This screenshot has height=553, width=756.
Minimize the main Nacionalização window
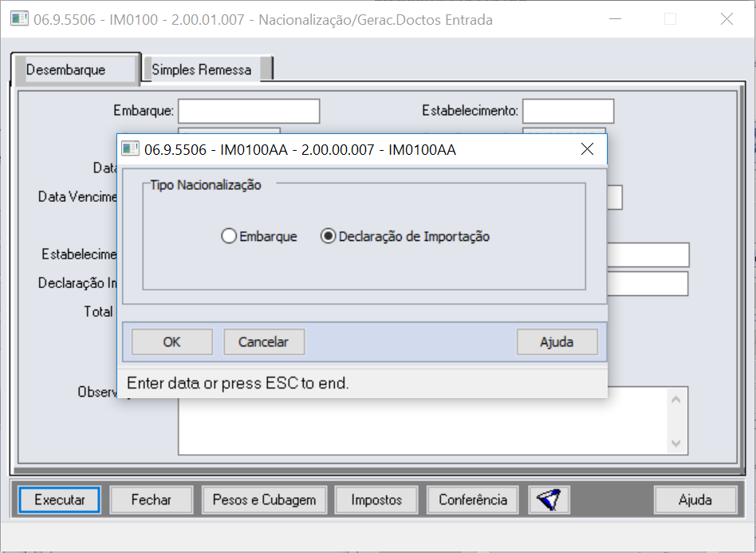pyautogui.click(x=615, y=19)
